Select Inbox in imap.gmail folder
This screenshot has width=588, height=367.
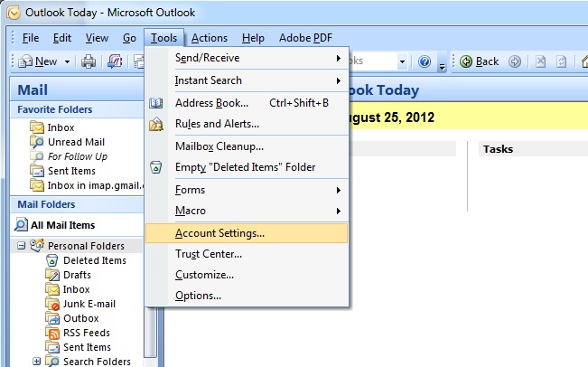point(95,185)
